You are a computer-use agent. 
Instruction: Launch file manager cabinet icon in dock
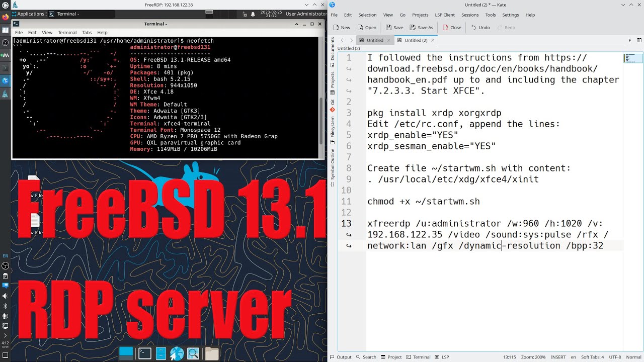(x=161, y=353)
